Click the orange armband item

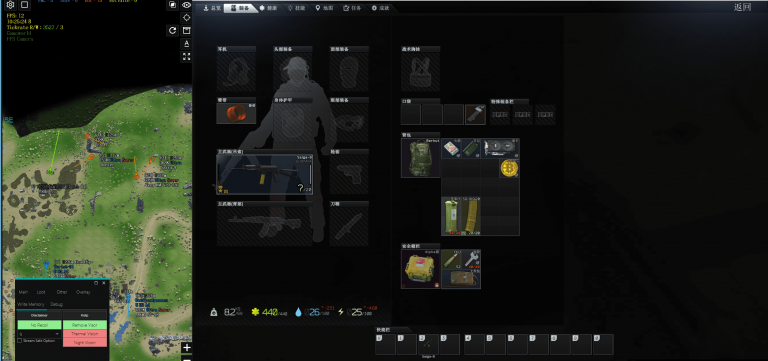click(x=236, y=113)
